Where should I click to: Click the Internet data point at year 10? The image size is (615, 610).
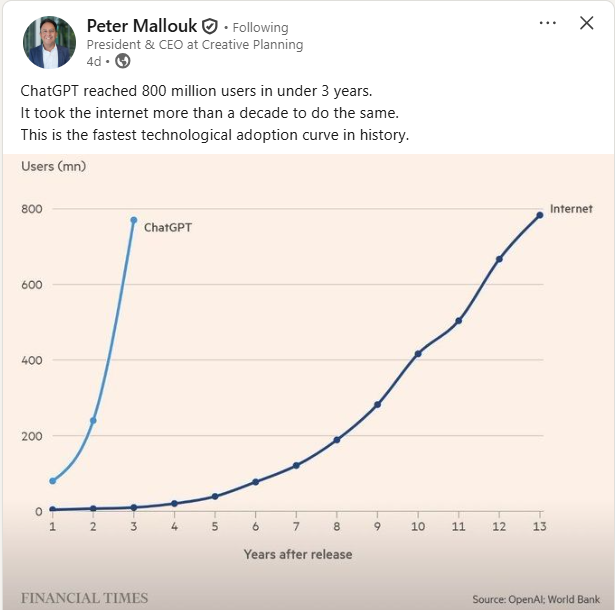(x=418, y=354)
